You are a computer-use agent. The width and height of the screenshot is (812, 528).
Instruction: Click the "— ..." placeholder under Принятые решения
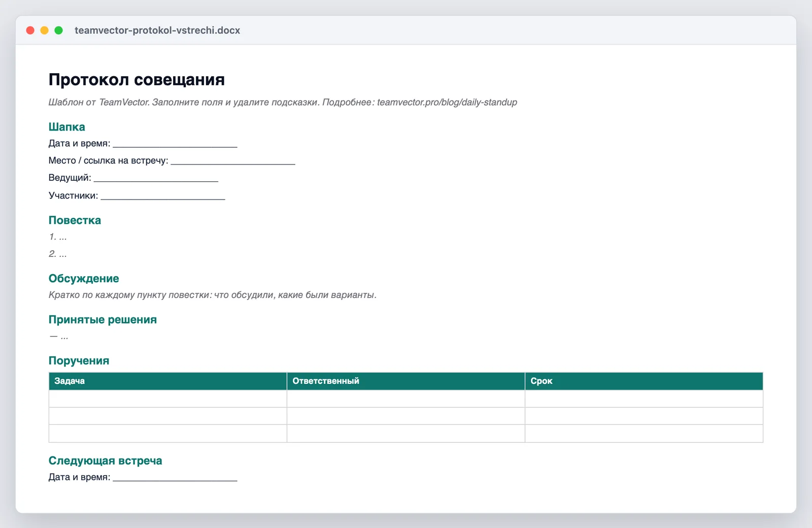59,336
